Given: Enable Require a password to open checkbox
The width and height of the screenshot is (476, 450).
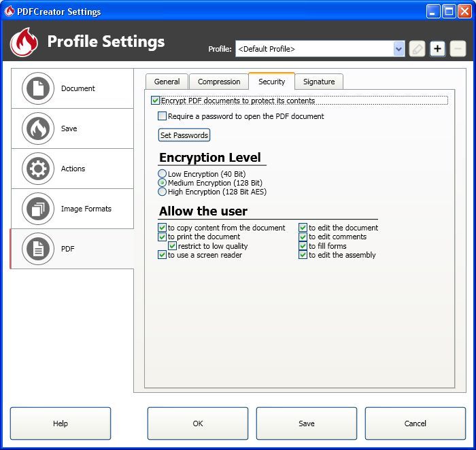Looking at the screenshot, I should pyautogui.click(x=162, y=116).
